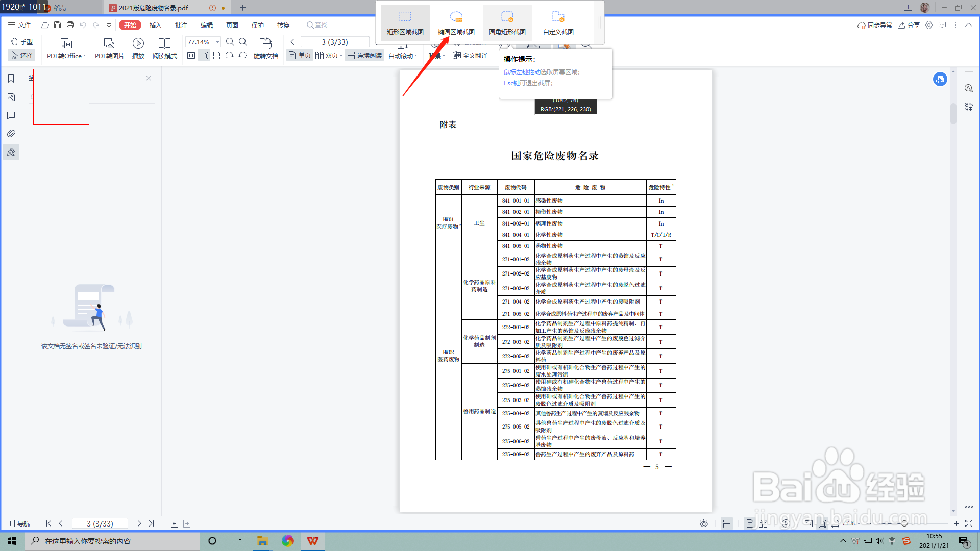Viewport: 980px width, 551px height.
Task: Rotate view counterclockwise in the ribbon
Action: point(242,55)
